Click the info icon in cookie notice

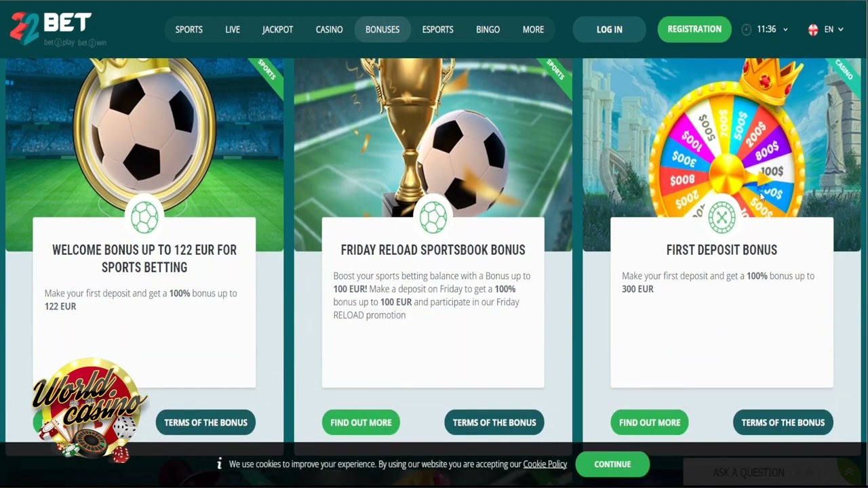click(x=219, y=464)
